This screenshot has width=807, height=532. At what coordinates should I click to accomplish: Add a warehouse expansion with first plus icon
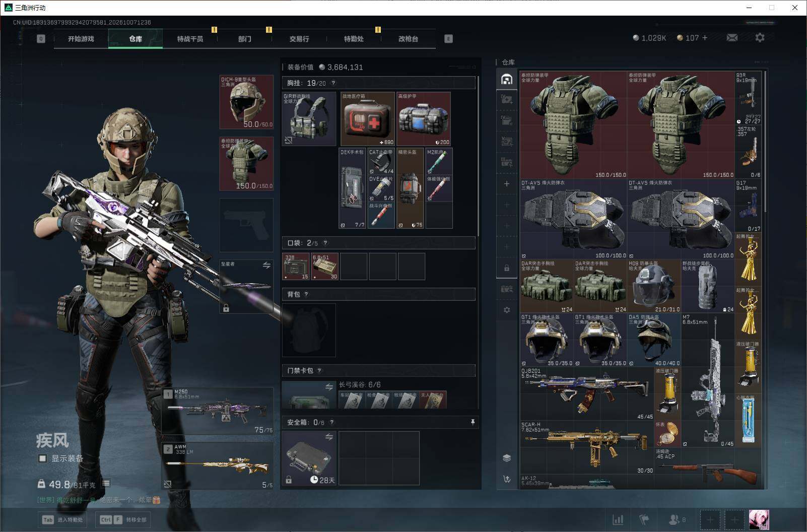(507, 184)
